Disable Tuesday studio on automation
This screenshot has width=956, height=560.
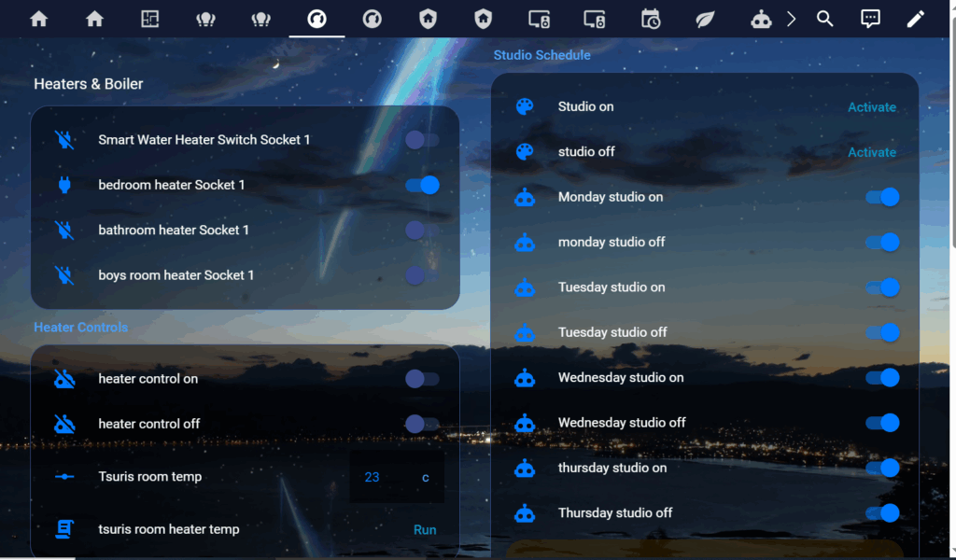pos(882,287)
